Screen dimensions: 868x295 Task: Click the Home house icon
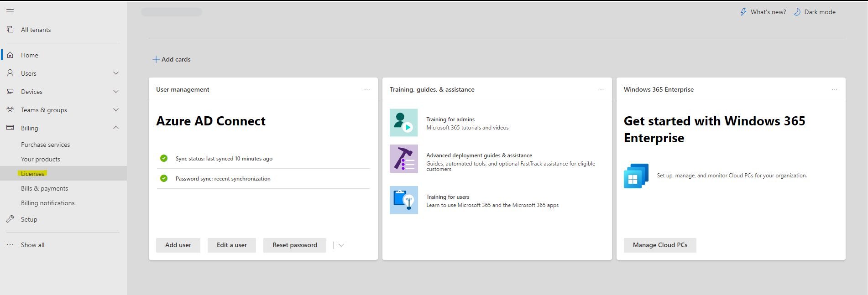tap(10, 55)
